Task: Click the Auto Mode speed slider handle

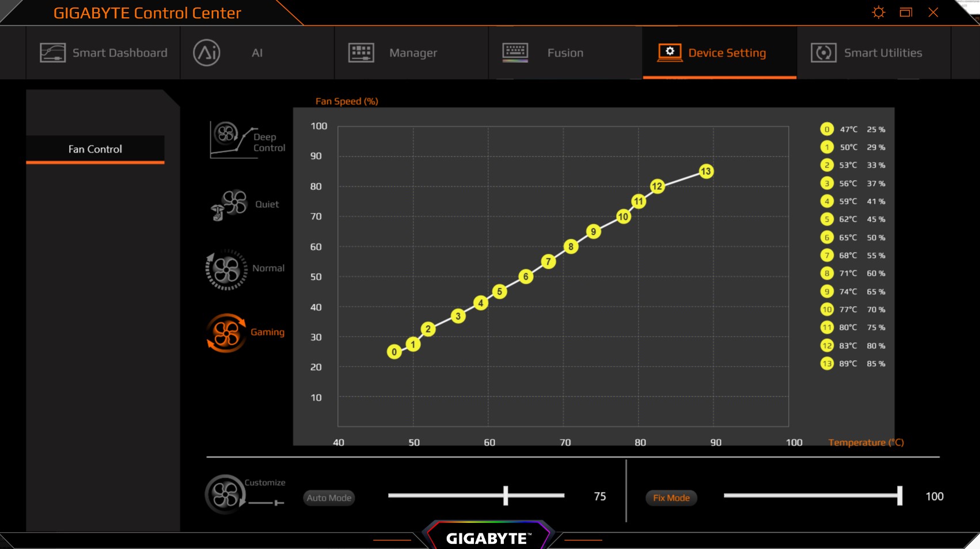Action: (506, 495)
